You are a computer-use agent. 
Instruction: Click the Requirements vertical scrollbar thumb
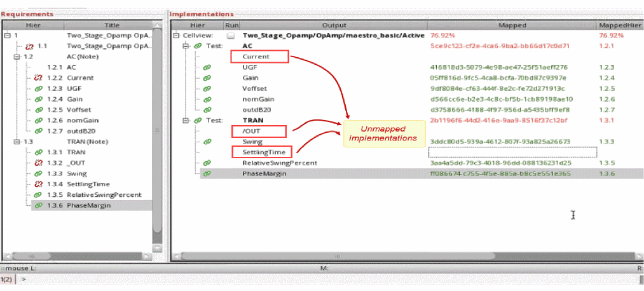(x=157, y=132)
